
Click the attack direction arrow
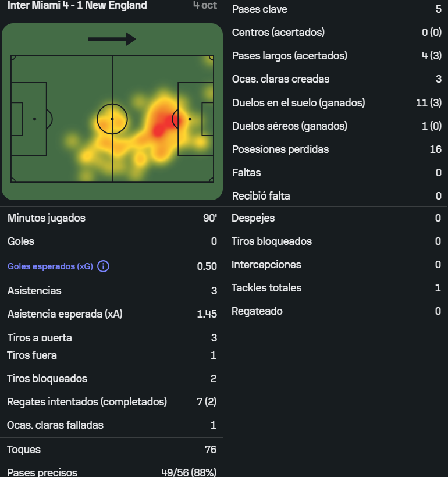pyautogui.click(x=112, y=39)
